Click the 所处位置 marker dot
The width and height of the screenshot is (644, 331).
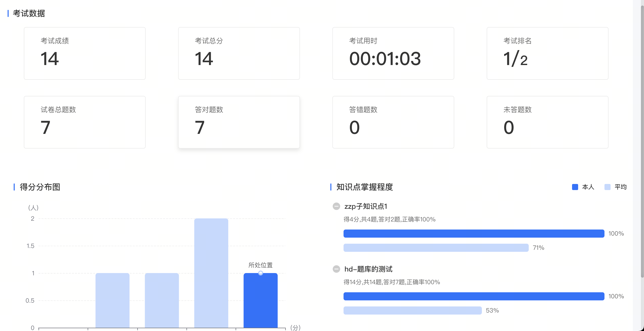(260, 273)
